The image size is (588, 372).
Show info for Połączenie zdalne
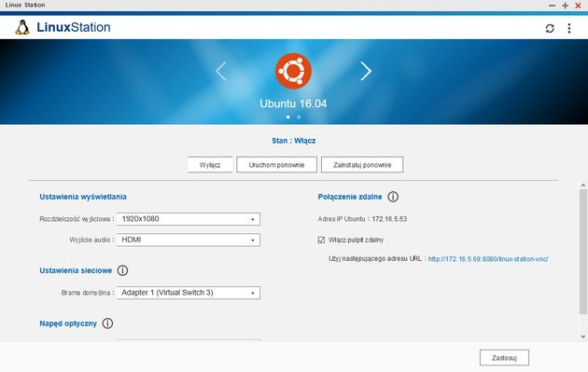(393, 197)
